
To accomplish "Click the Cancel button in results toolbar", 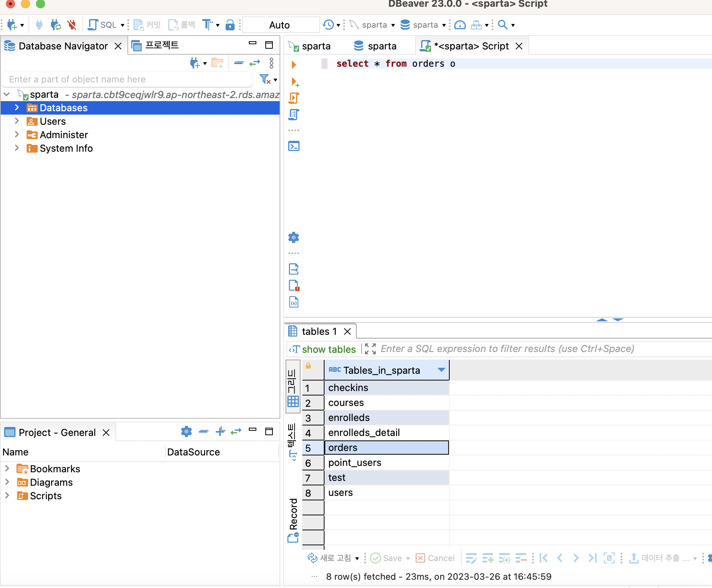I will pos(435,558).
